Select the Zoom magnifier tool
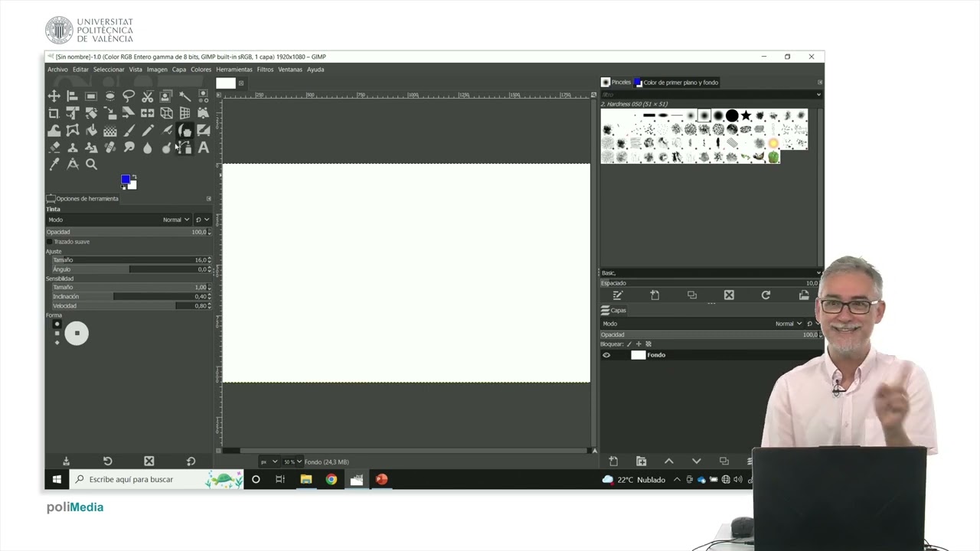The image size is (980, 551). click(91, 164)
